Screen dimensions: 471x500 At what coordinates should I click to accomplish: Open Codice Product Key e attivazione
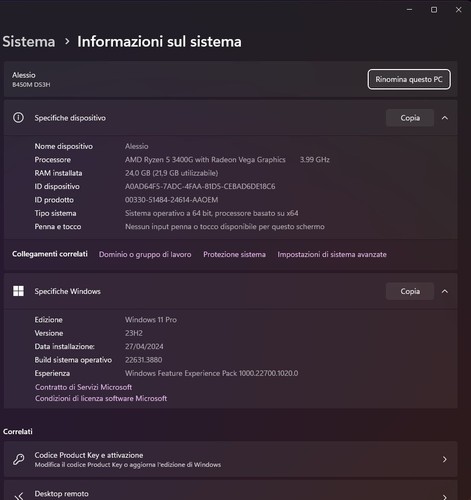[x=231, y=459]
